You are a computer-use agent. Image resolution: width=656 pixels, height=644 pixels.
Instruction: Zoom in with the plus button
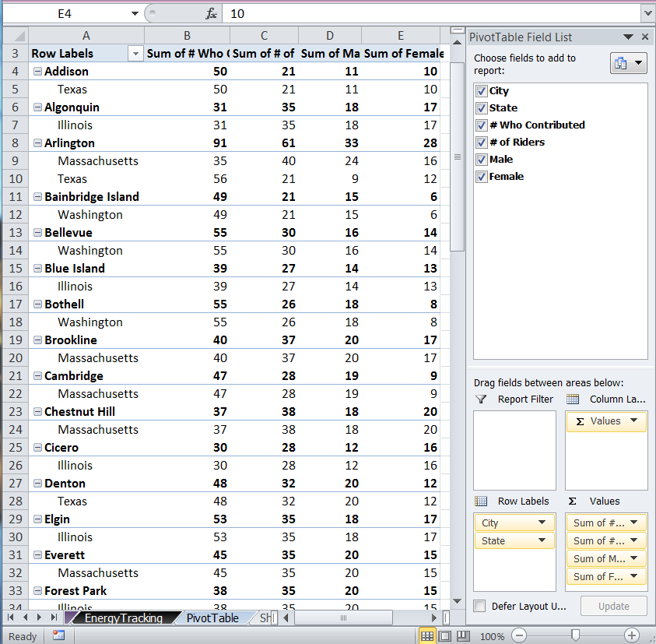(x=632, y=635)
